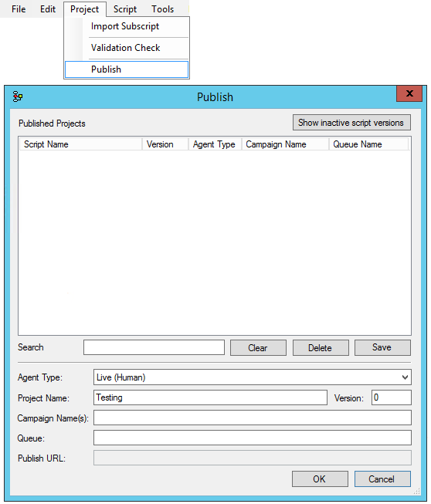This screenshot has width=431, height=504.
Task: Open the Edit menu
Action: 48,9
